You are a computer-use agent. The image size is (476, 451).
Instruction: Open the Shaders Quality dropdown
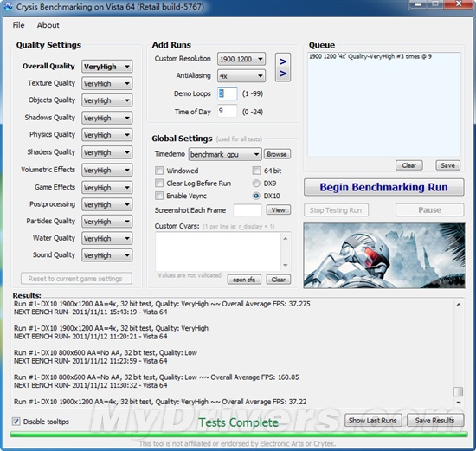click(106, 152)
